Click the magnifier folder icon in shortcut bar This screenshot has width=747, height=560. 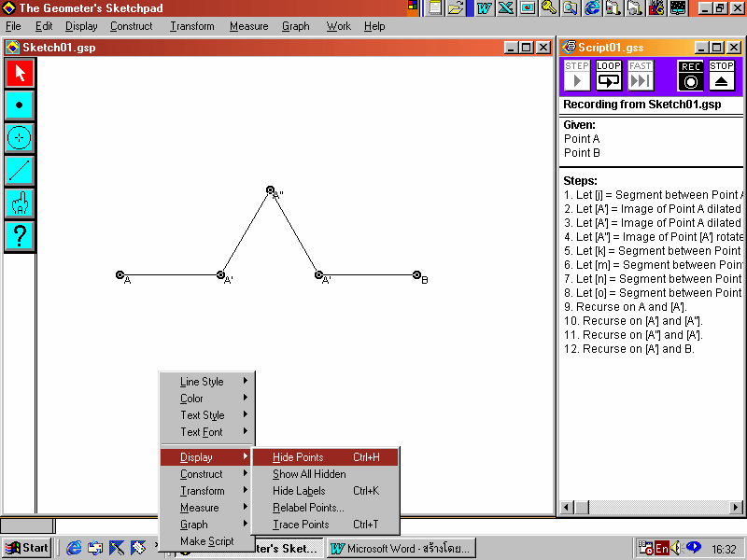click(x=571, y=7)
